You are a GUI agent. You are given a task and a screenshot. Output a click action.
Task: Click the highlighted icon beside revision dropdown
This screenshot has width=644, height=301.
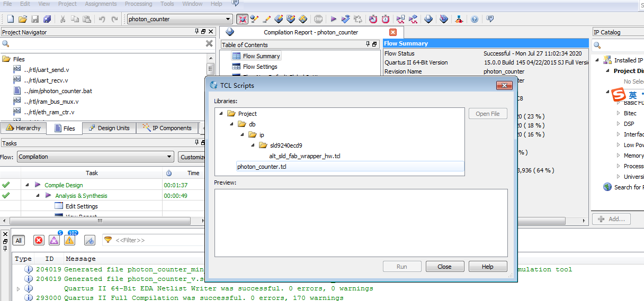pyautogui.click(x=242, y=19)
